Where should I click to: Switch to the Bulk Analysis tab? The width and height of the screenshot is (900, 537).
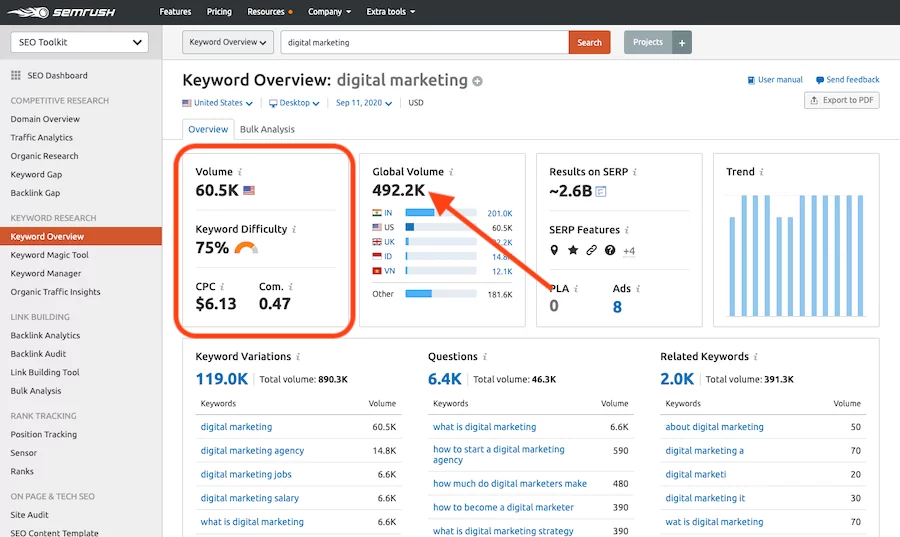tap(267, 129)
